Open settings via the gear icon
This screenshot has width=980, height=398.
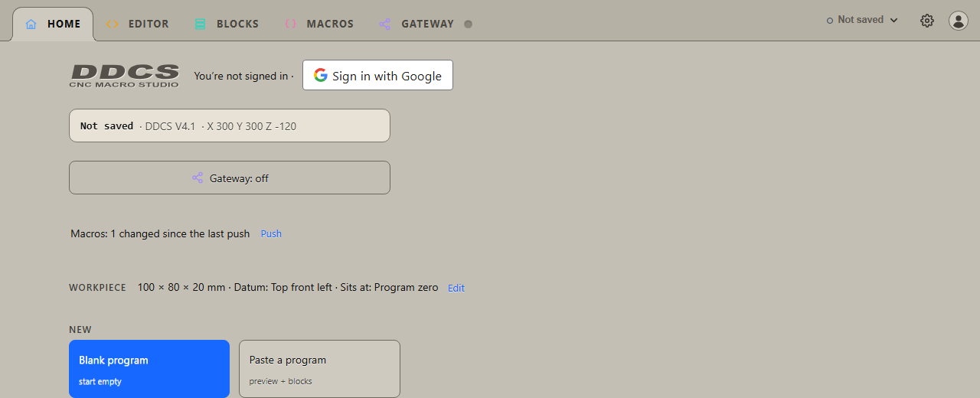pos(927,21)
